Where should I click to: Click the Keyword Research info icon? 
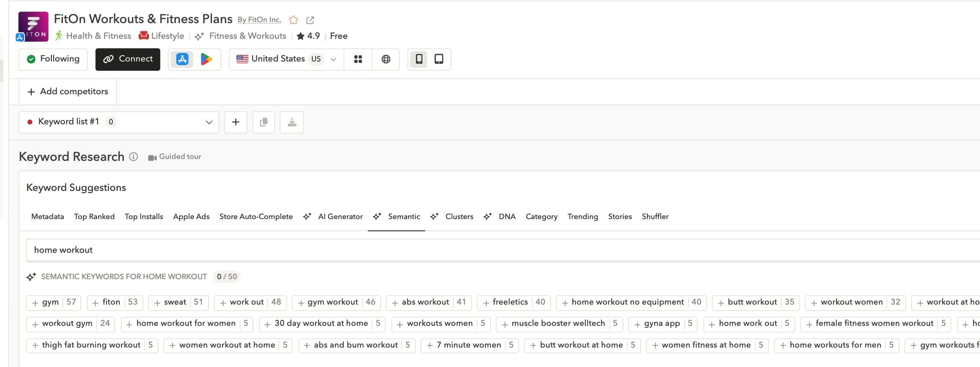(x=134, y=157)
